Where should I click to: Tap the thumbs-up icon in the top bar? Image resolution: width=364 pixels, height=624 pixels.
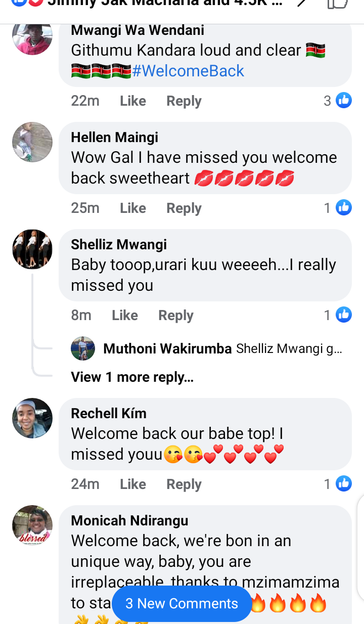[x=338, y=3]
